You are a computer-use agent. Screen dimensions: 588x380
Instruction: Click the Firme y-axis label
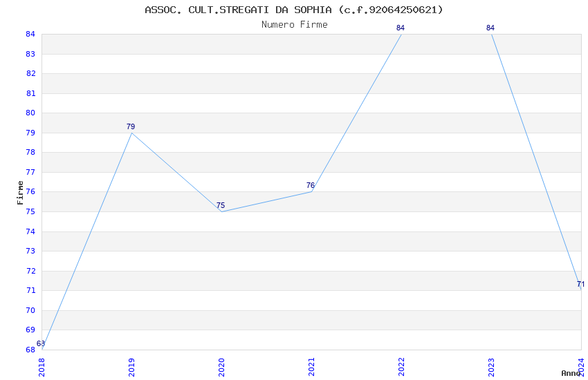(x=20, y=193)
